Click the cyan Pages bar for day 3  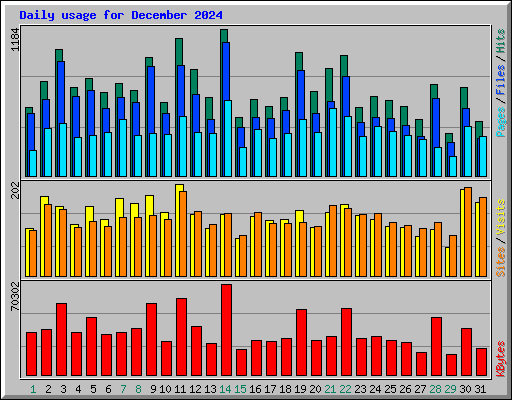63,150
